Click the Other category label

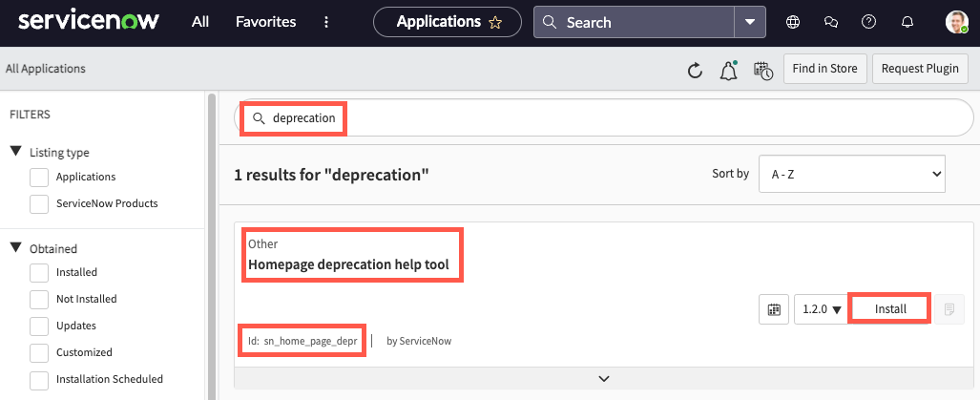tap(263, 243)
